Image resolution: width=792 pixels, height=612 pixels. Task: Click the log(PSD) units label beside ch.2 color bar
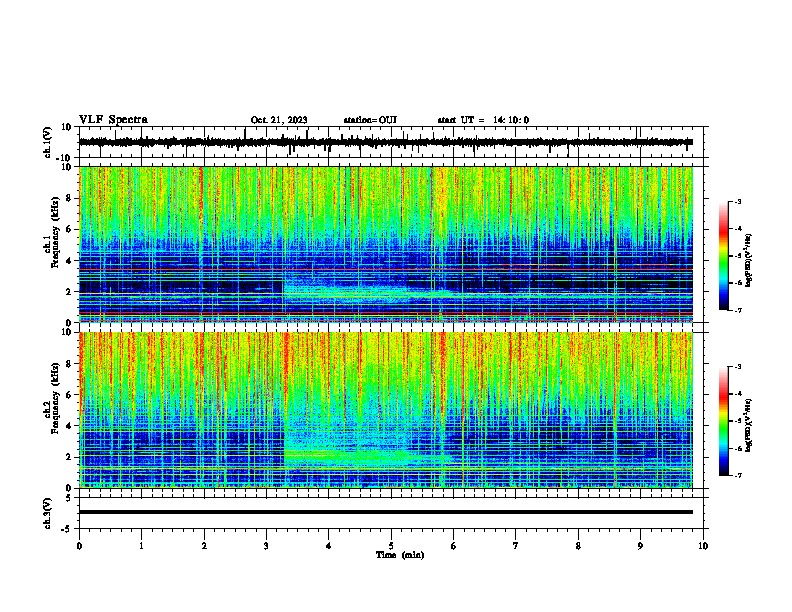click(x=749, y=425)
